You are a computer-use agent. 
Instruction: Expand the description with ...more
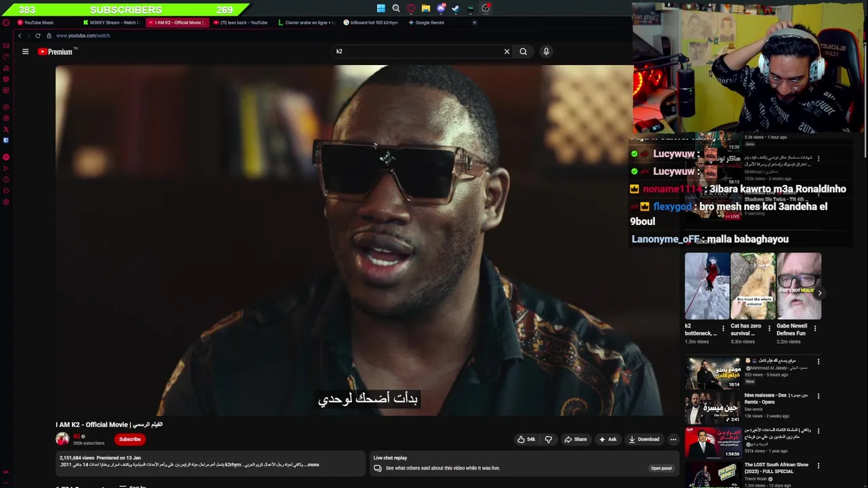point(312,465)
